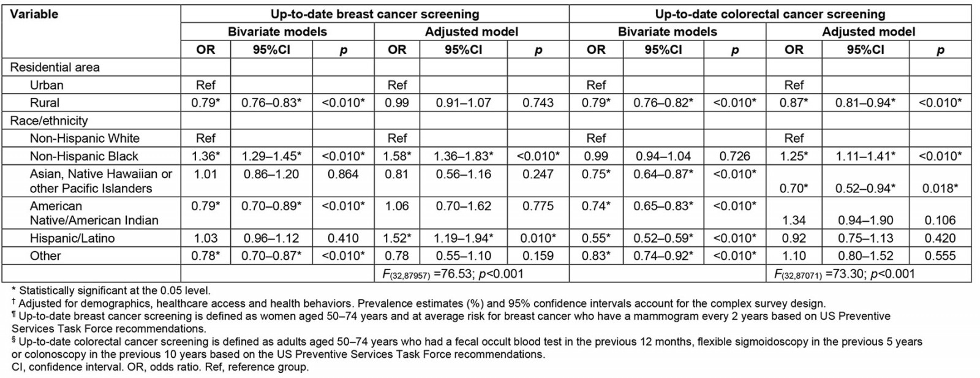This screenshot has height=378, width=980.
Task: Select the "American Native/American Indian" row label
Action: [94, 213]
